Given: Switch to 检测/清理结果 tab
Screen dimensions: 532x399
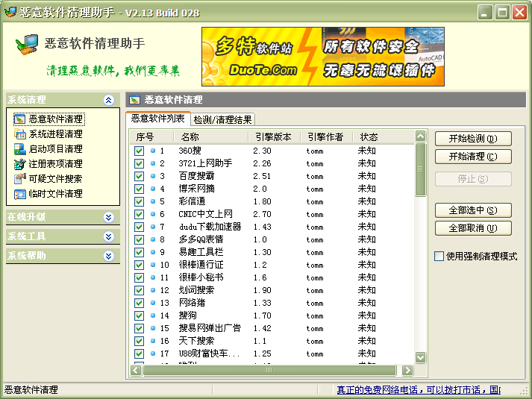Looking at the screenshot, I should [x=222, y=119].
